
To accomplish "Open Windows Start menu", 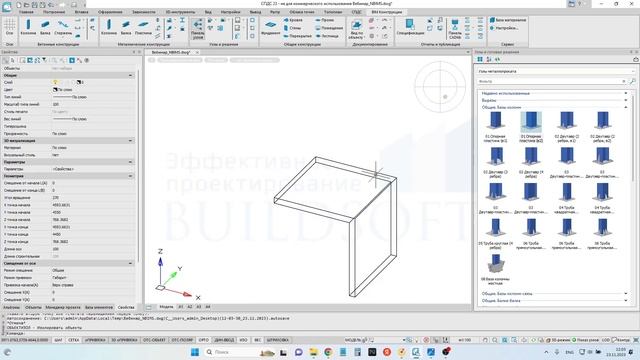I will pos(195,352).
